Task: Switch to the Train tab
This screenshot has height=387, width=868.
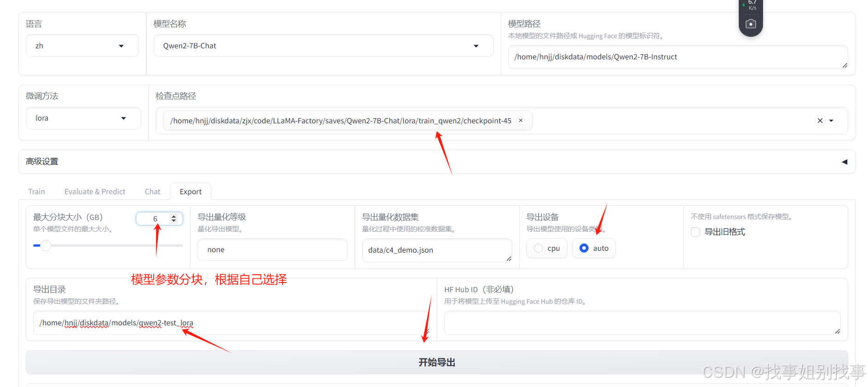Action: (36, 191)
